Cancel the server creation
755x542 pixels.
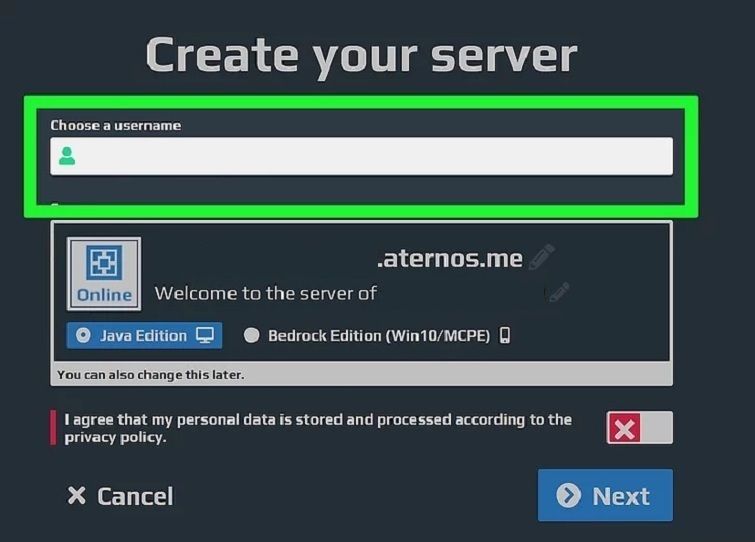pyautogui.click(x=120, y=496)
